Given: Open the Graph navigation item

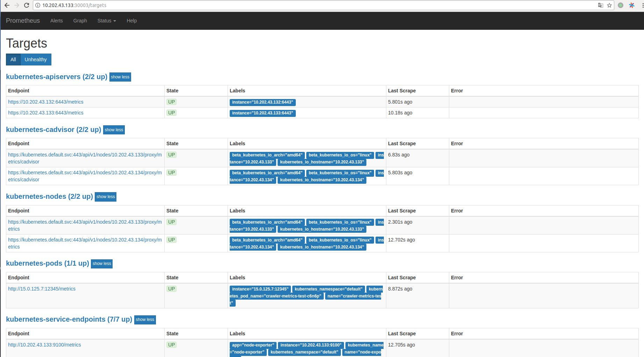Looking at the screenshot, I should (80, 21).
